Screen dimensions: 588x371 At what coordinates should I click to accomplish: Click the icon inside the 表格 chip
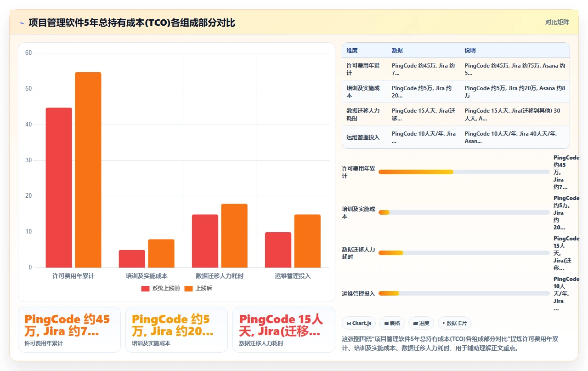tap(387, 323)
